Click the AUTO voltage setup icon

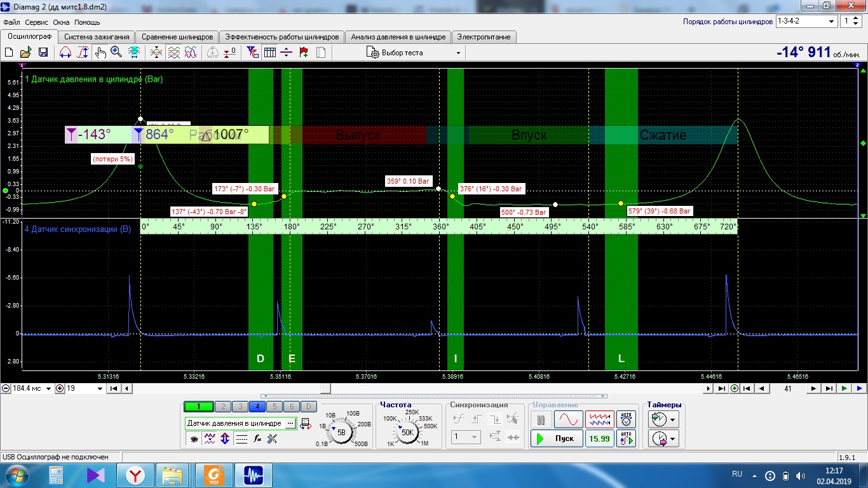(627, 420)
